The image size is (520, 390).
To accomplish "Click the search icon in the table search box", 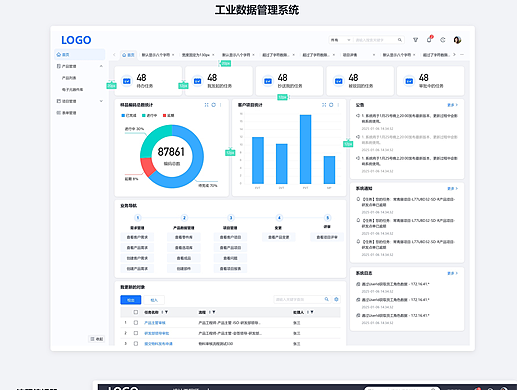I will pos(327,299).
